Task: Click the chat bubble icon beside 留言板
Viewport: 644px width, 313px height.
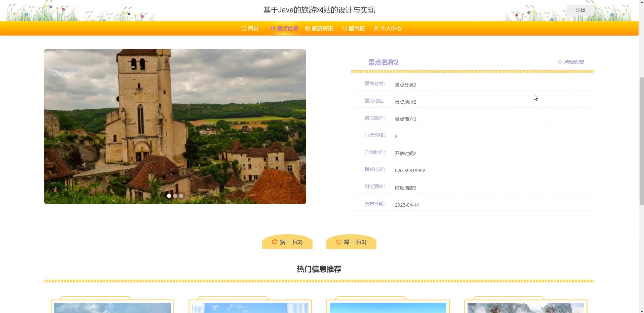Action: (x=345, y=28)
